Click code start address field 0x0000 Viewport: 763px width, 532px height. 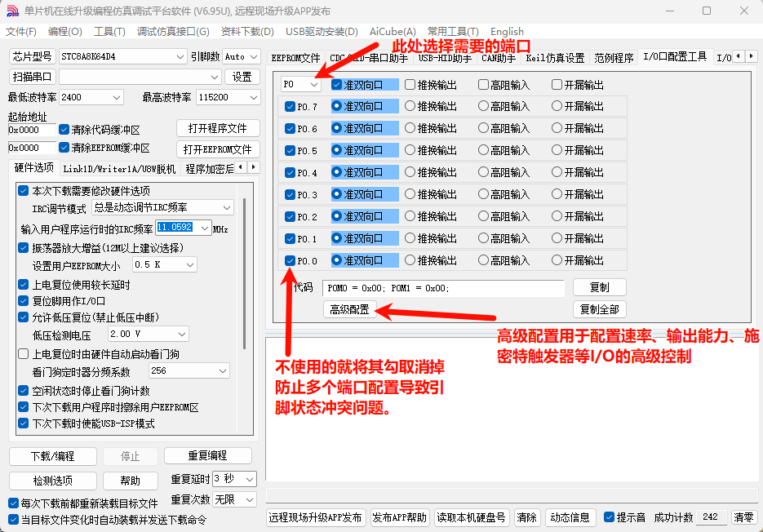click(x=32, y=130)
